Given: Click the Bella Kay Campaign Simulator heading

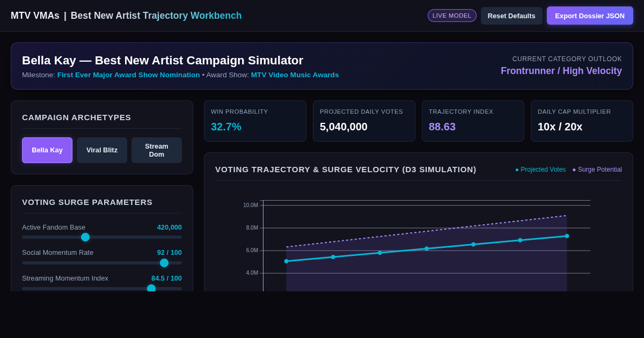Looking at the screenshot, I should coord(163,61).
